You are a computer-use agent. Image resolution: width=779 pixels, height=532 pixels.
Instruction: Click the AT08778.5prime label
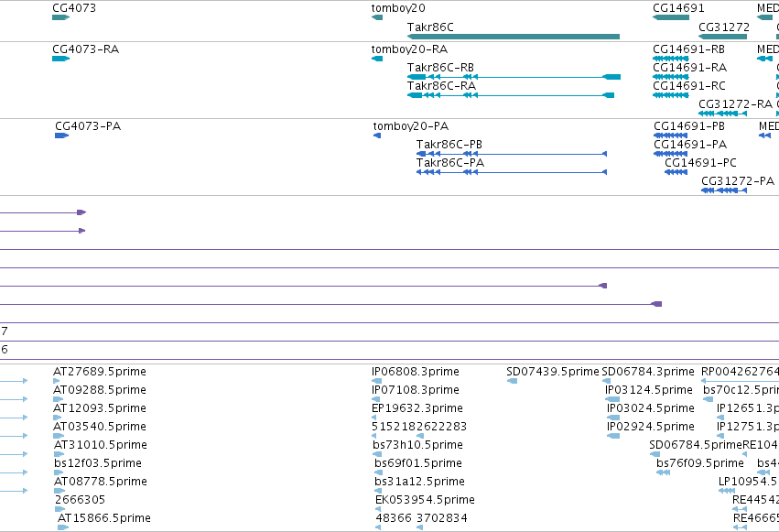click(x=101, y=482)
